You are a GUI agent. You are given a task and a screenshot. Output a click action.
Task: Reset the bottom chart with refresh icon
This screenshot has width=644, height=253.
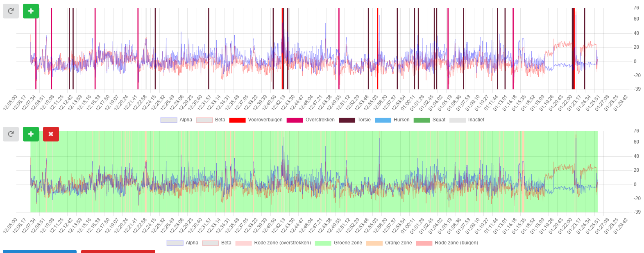tap(11, 134)
